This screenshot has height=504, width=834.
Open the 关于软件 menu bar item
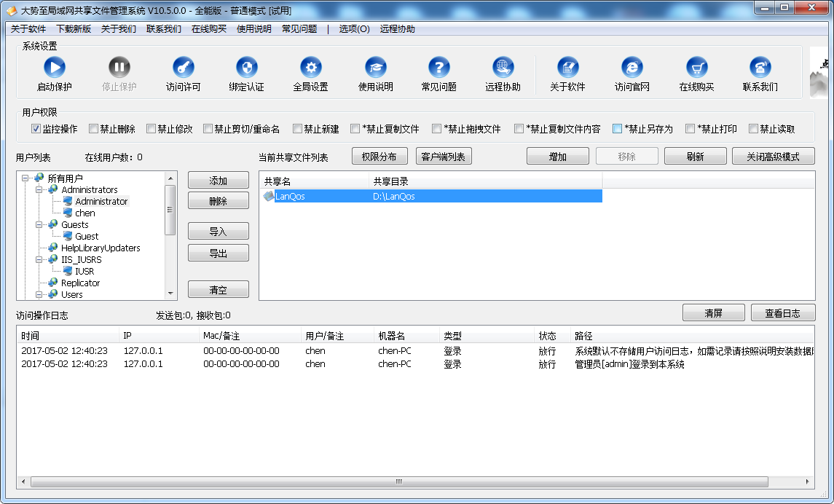(x=28, y=29)
